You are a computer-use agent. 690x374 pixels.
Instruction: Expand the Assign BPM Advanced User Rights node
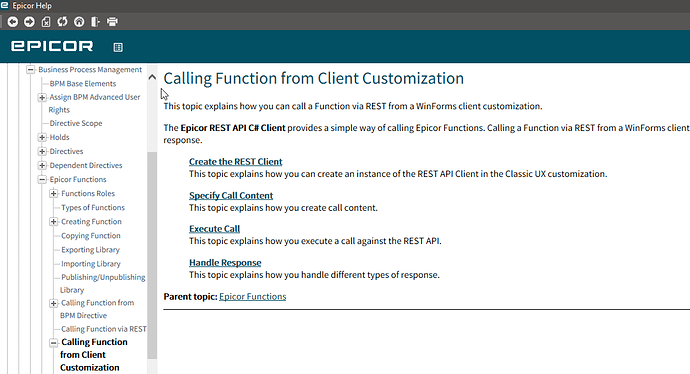pos(42,97)
